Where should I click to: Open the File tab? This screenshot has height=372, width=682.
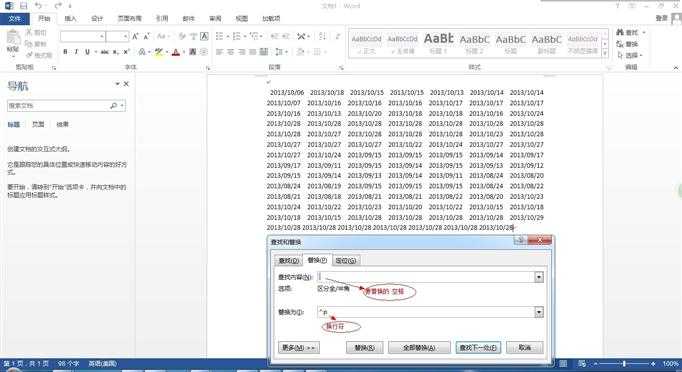pyautogui.click(x=15, y=19)
